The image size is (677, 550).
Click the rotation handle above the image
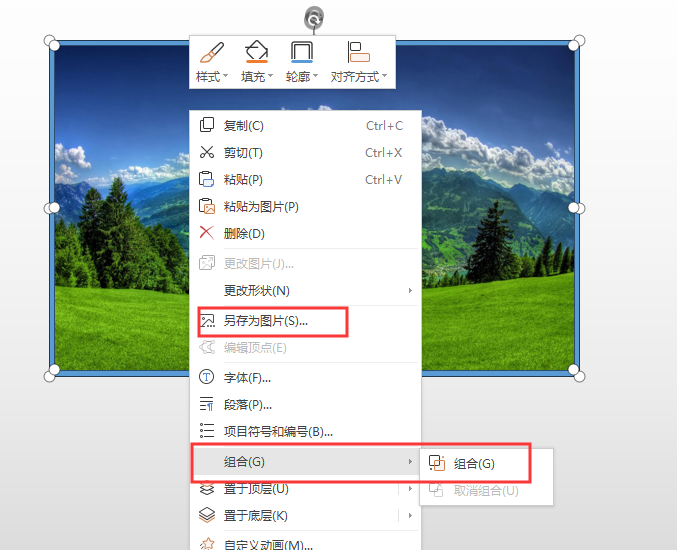[x=314, y=18]
